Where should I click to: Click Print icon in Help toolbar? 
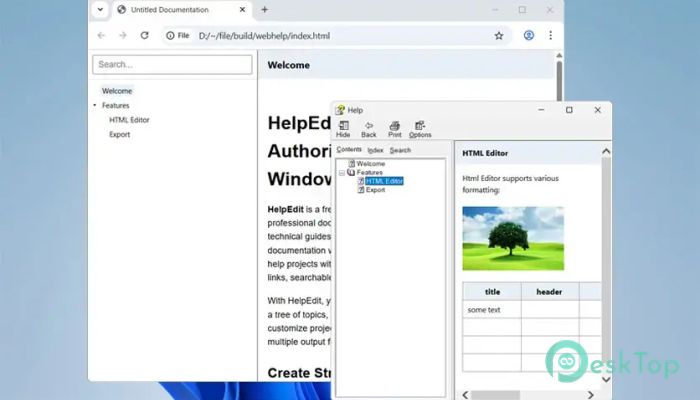395,125
